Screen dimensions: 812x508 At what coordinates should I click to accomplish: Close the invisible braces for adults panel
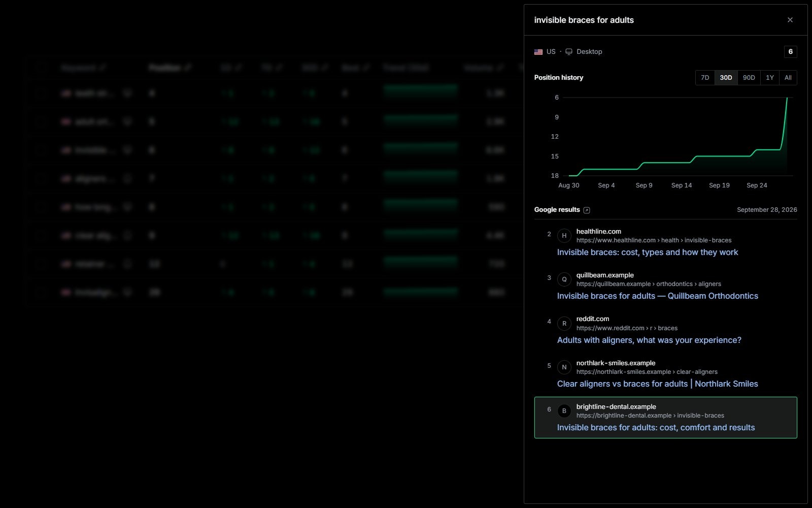(790, 20)
